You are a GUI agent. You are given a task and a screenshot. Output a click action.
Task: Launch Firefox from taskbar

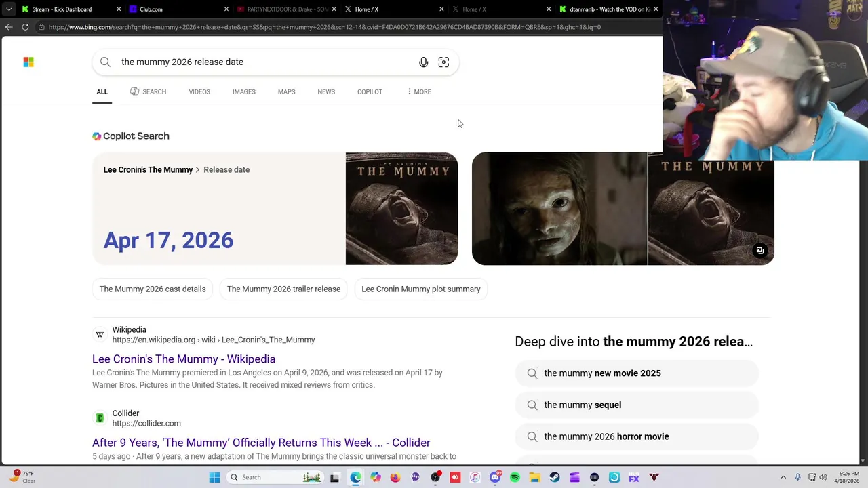(395, 478)
